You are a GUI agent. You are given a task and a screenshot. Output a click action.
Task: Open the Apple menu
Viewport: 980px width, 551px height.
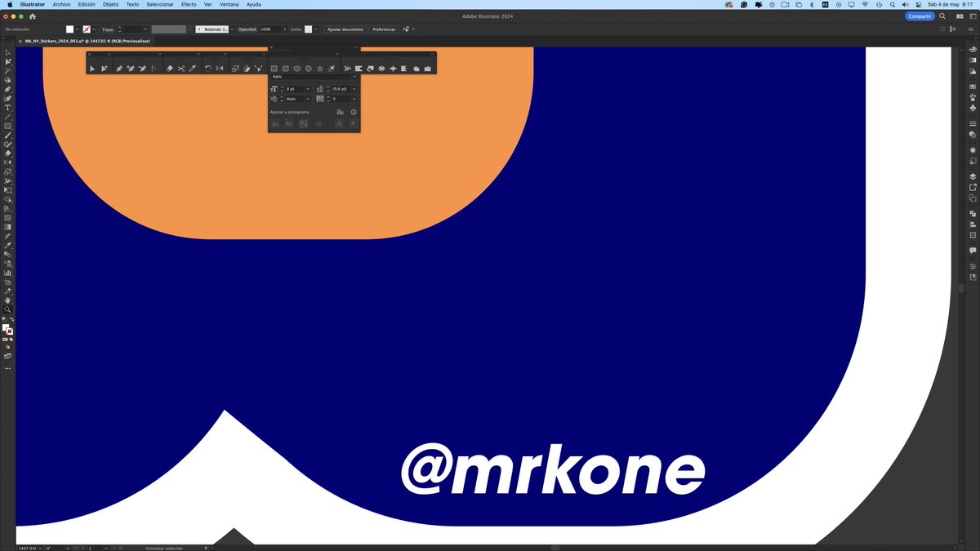tap(8, 4)
